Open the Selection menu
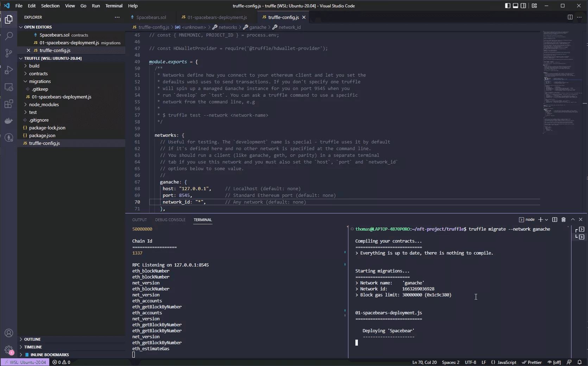 [50, 6]
